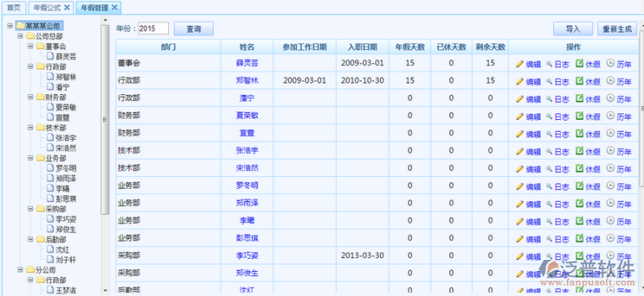This screenshot has height=296, width=644.
Task: Click the 日志 icon in 宋浩然's row
Action: [549, 169]
